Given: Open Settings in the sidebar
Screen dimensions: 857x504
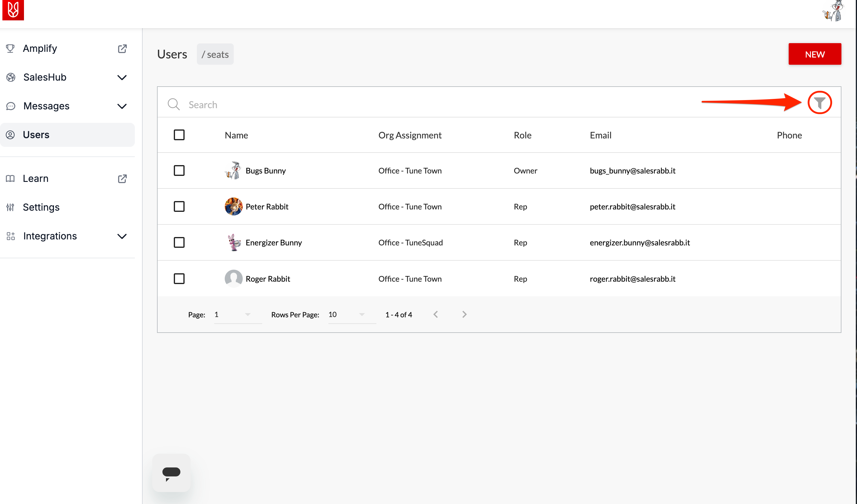Looking at the screenshot, I should (x=41, y=207).
